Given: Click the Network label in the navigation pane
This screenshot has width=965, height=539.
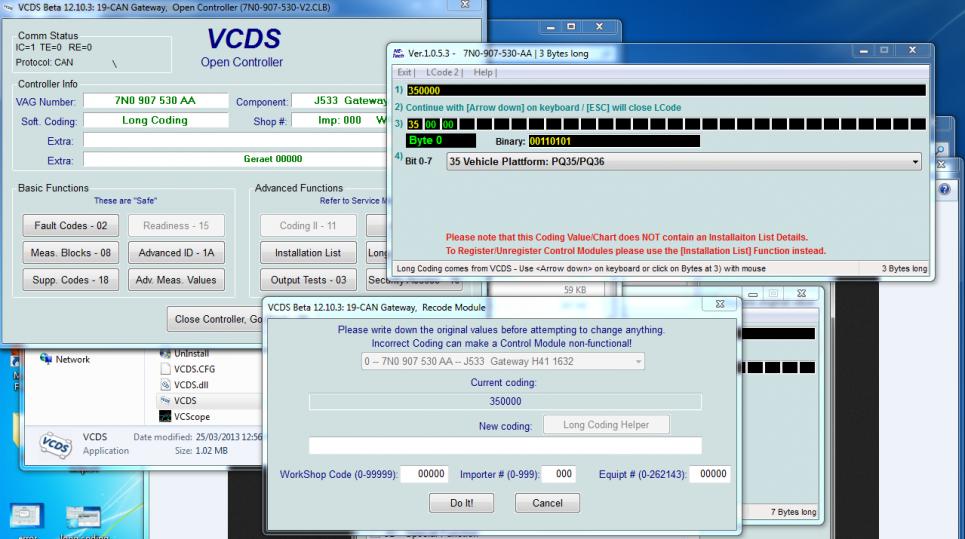Looking at the screenshot, I should point(73,359).
